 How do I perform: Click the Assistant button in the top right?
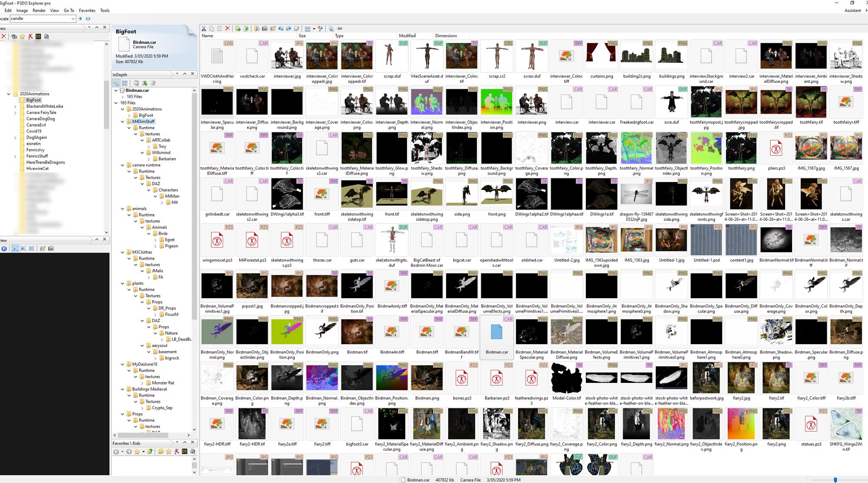coord(852,10)
